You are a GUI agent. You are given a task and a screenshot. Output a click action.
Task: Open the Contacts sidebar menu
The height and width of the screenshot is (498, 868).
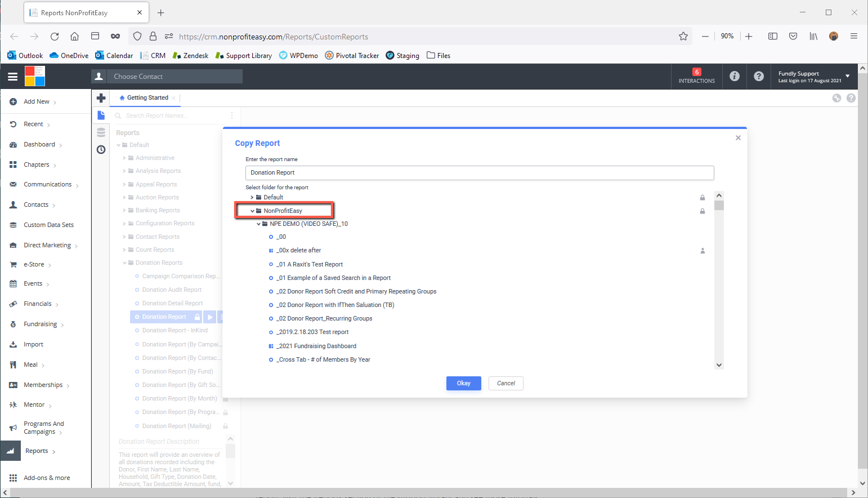coord(36,205)
